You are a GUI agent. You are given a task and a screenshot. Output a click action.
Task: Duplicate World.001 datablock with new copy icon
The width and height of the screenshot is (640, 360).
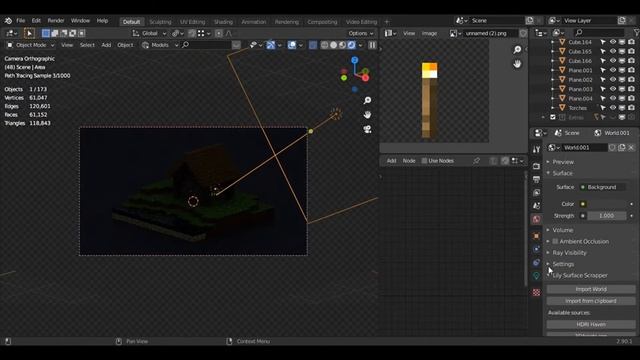tap(622, 147)
